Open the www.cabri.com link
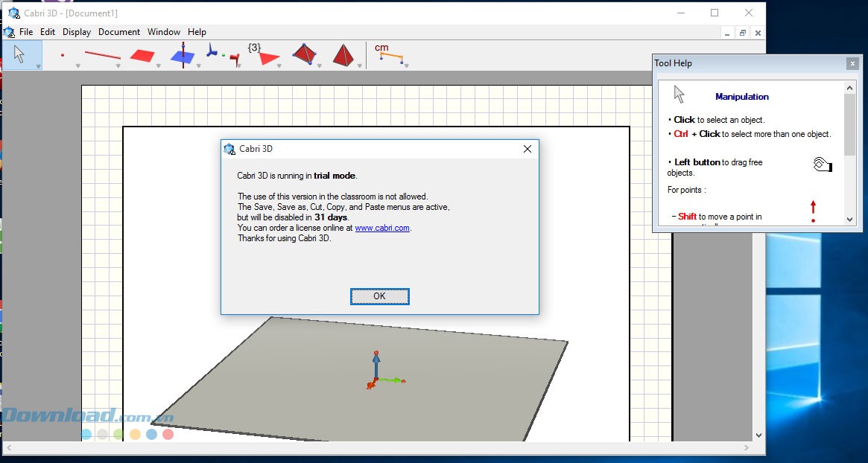868x463 pixels. (x=382, y=228)
